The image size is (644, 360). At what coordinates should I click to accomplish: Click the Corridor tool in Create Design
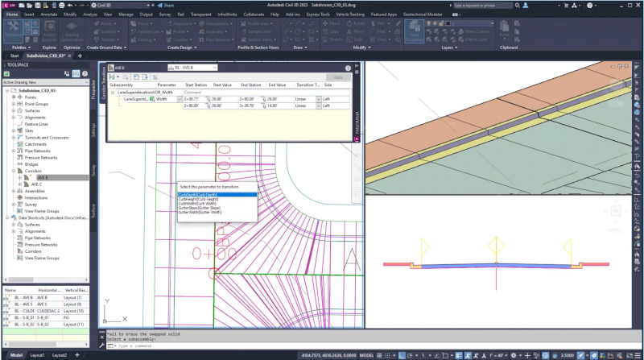tap(180, 39)
